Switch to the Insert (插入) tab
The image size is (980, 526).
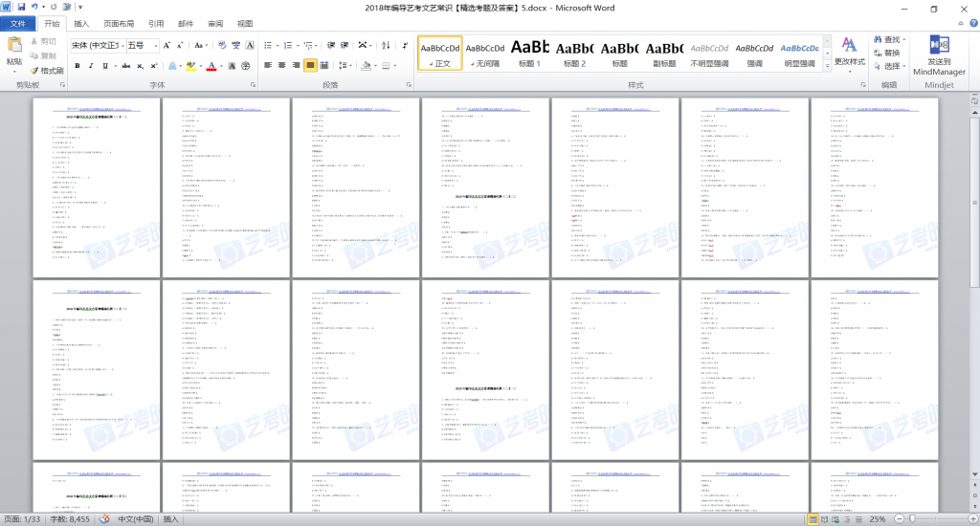point(82,23)
